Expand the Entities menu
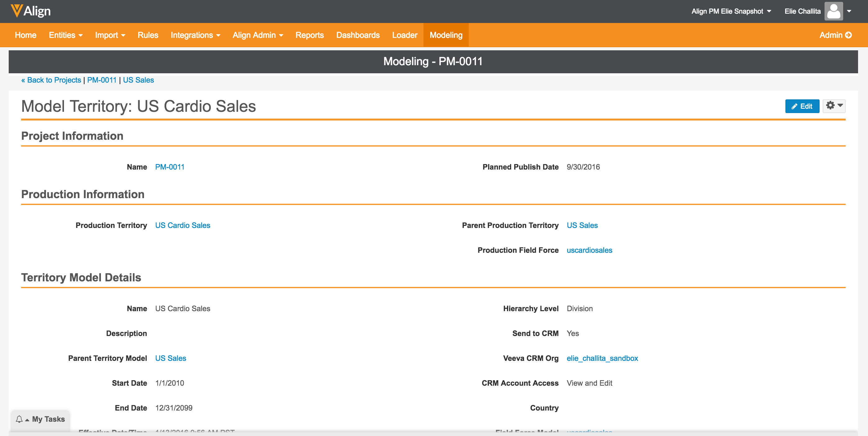This screenshot has height=436, width=868. click(66, 35)
